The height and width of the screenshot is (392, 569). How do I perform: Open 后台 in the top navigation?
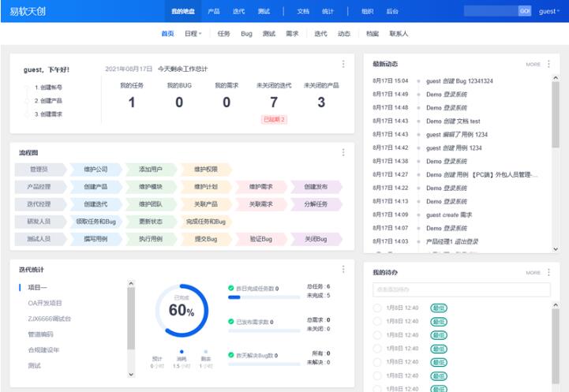[x=392, y=11]
